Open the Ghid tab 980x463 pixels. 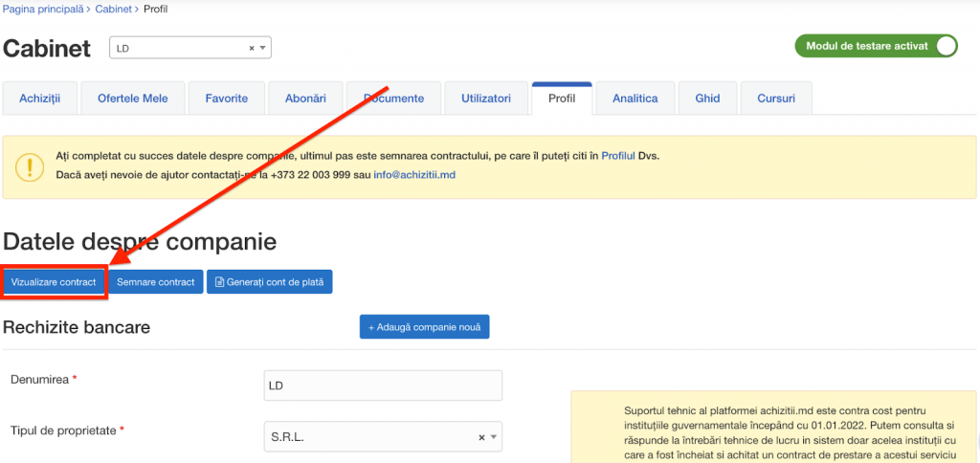pyautogui.click(x=707, y=99)
